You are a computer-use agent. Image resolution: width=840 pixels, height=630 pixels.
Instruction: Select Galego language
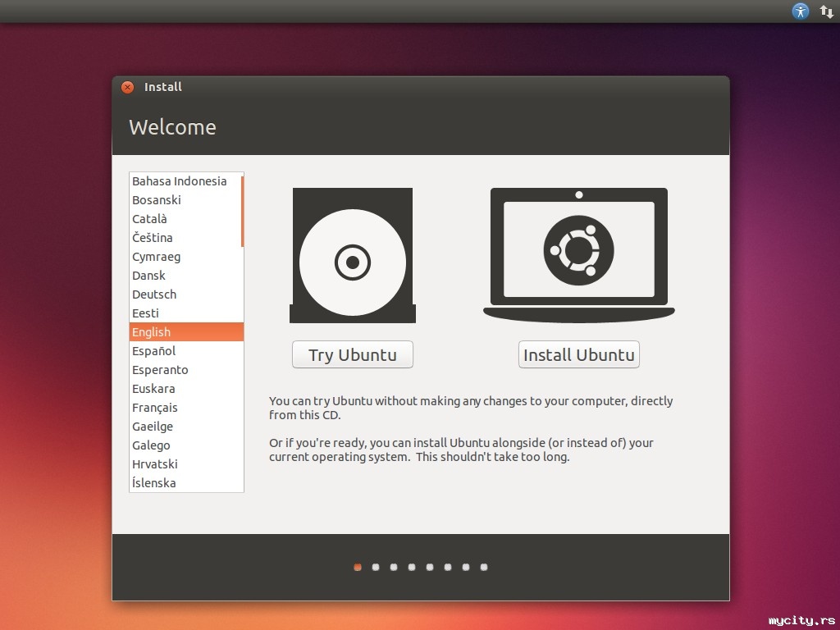click(185, 445)
